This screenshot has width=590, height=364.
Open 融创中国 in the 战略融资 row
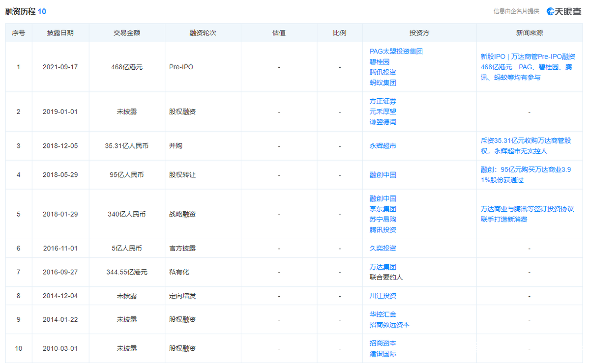point(383,198)
